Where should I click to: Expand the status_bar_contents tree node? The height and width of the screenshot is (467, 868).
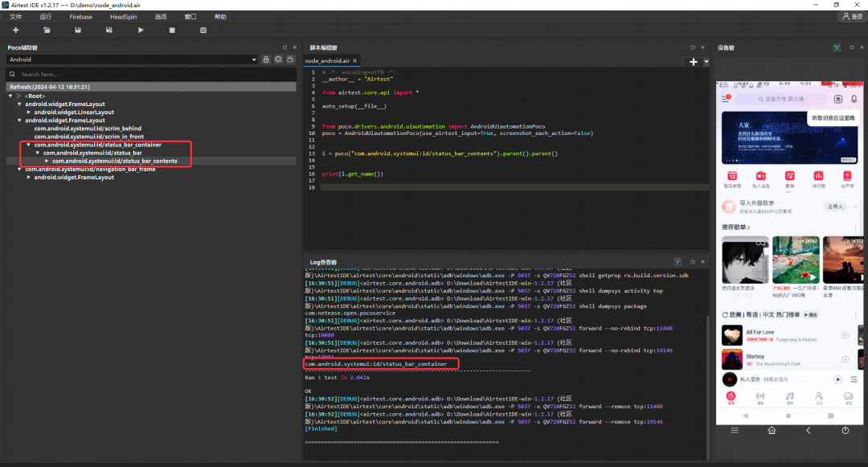[x=47, y=162]
